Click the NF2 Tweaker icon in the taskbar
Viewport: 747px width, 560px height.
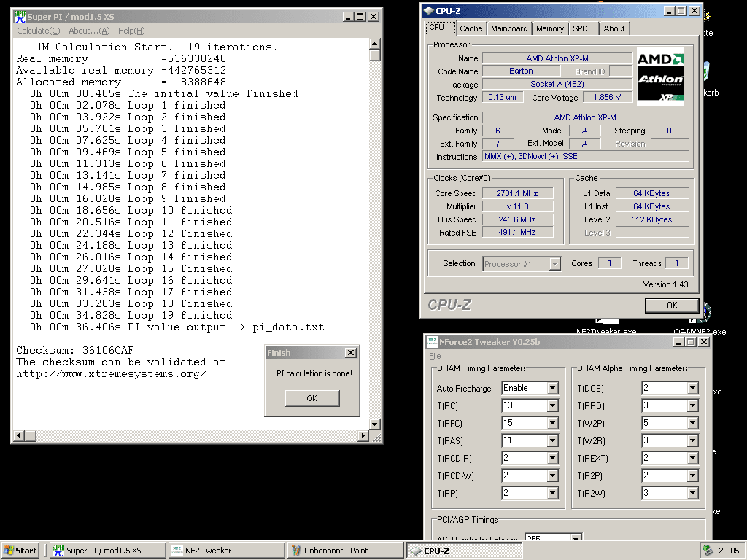tap(177, 550)
